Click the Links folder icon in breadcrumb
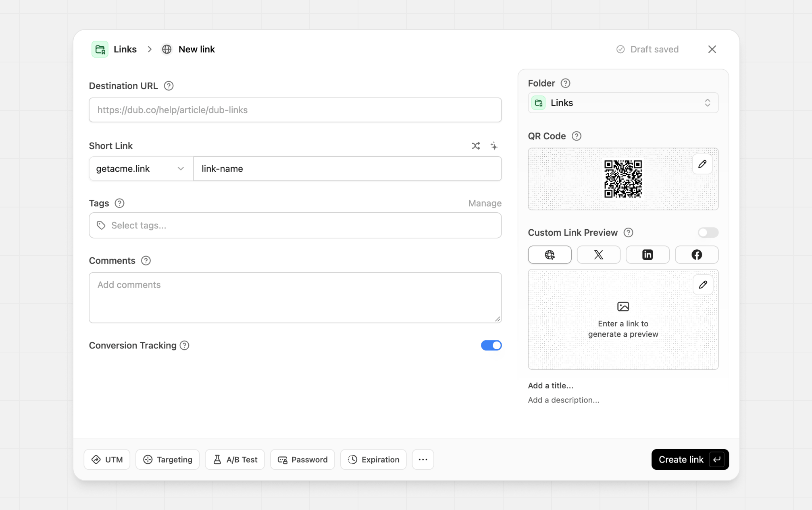812x510 pixels. [x=100, y=49]
